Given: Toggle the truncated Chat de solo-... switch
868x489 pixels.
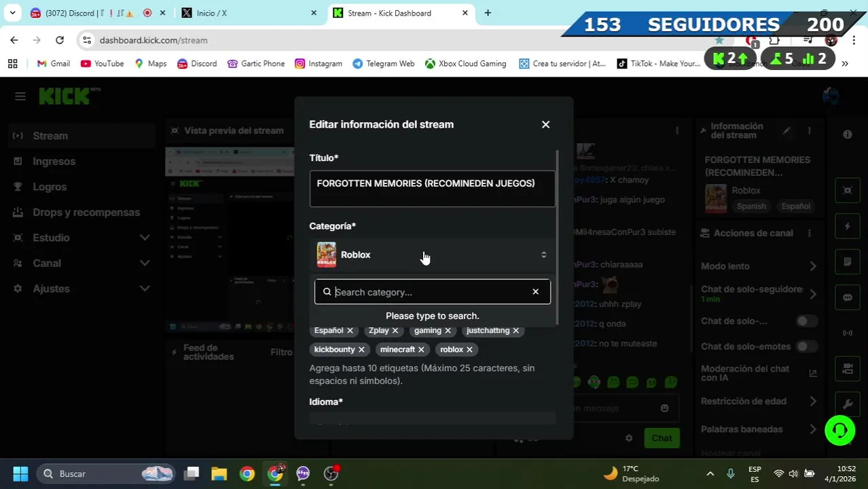Looking at the screenshot, I should coord(806,321).
